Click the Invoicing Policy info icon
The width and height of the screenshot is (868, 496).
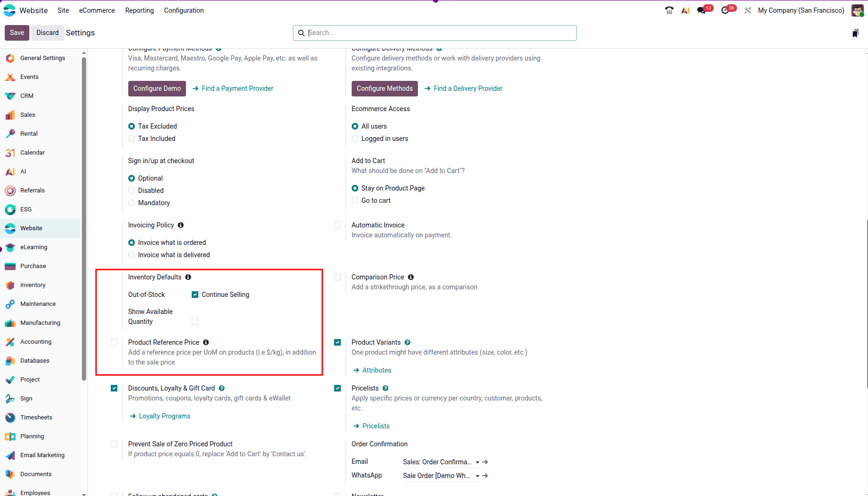[181, 225]
